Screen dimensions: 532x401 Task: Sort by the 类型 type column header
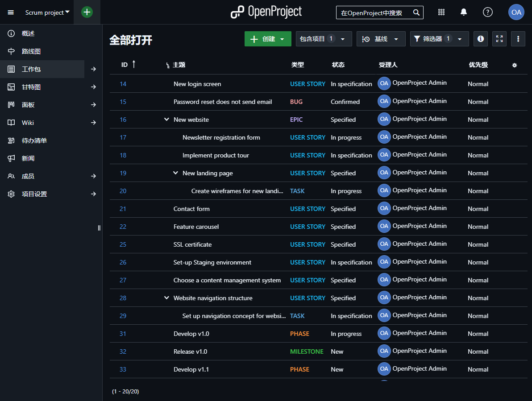click(x=298, y=65)
